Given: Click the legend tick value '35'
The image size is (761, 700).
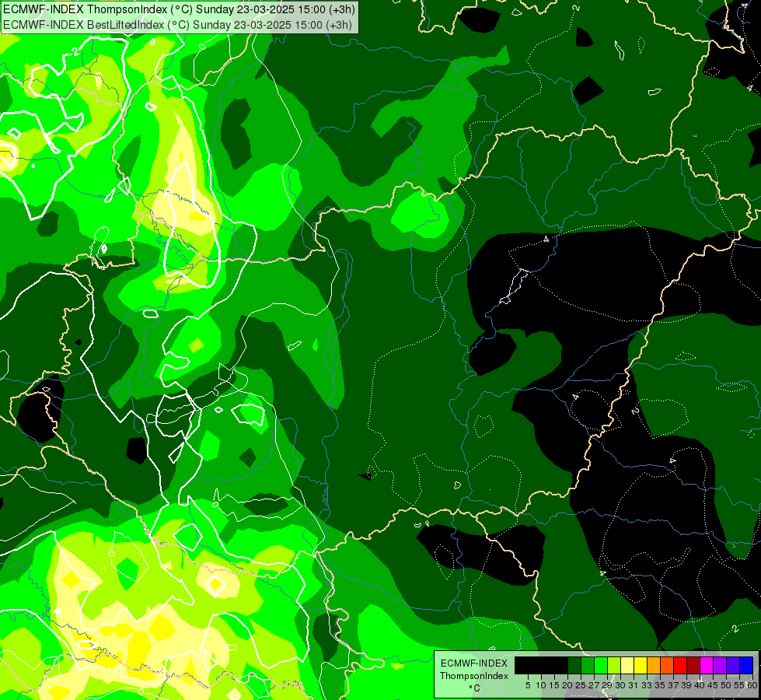Looking at the screenshot, I should point(660,685).
